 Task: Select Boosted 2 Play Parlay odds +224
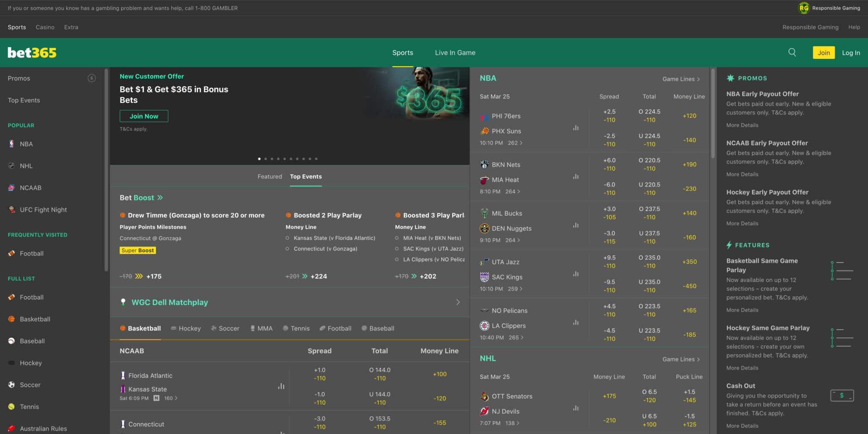click(318, 276)
